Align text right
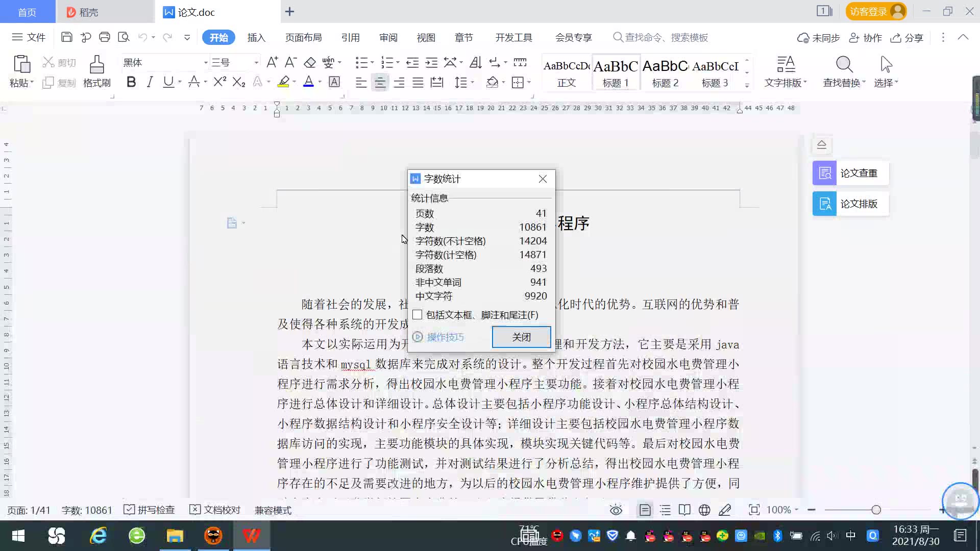 399,82
